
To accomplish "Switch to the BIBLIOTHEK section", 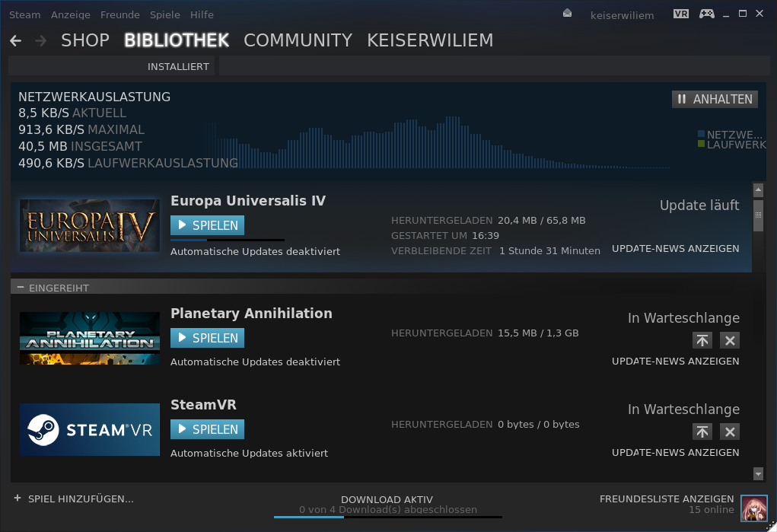I will pos(177,40).
